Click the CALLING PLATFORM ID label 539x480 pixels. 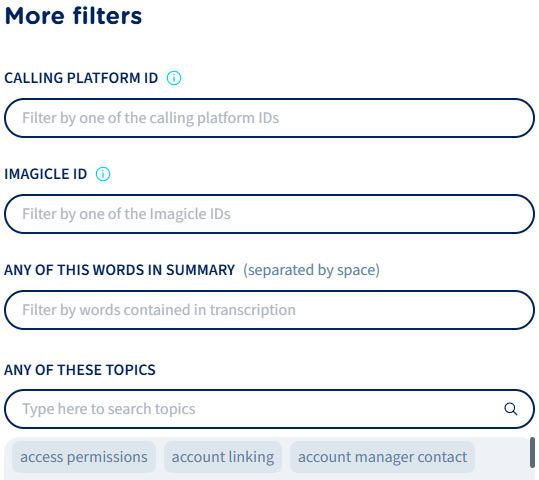[81, 78]
